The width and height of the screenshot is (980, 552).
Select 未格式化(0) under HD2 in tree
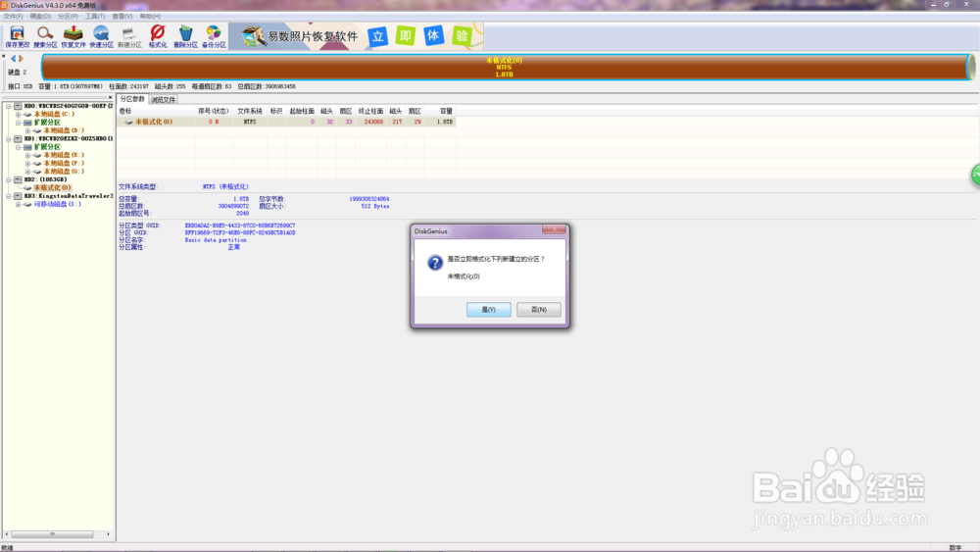[x=52, y=187]
